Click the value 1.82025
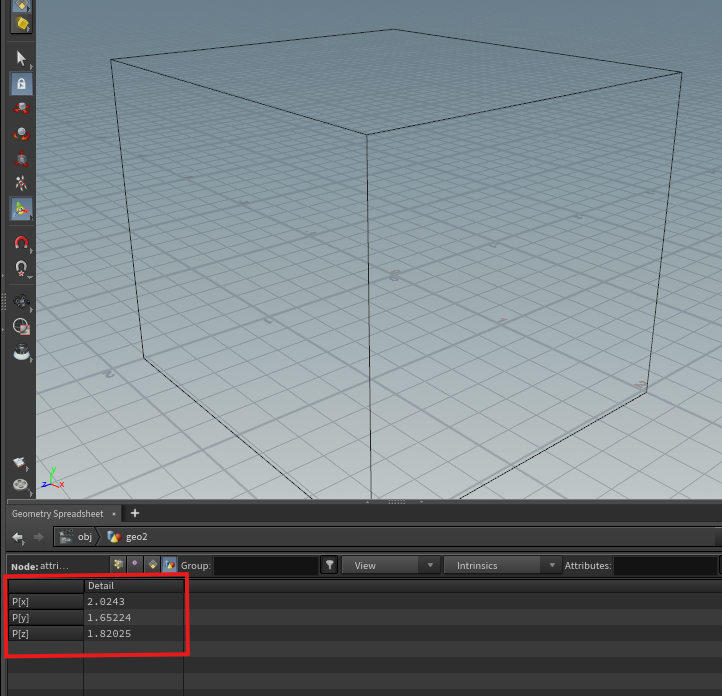Viewport: 722px width, 696px height. [109, 634]
